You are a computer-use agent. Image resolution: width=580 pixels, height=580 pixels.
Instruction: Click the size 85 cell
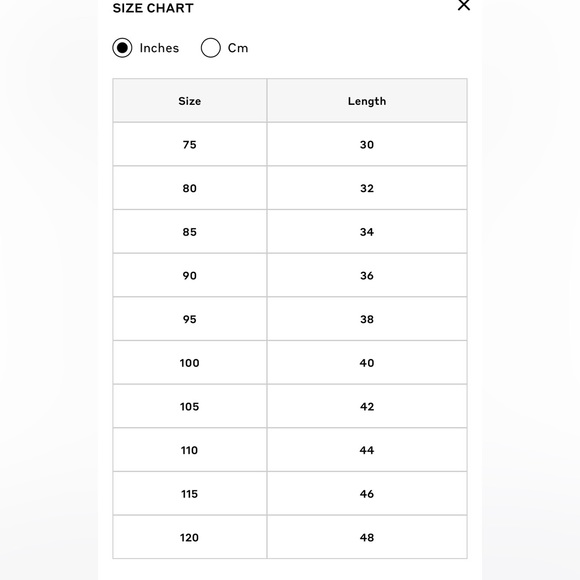pos(190,232)
